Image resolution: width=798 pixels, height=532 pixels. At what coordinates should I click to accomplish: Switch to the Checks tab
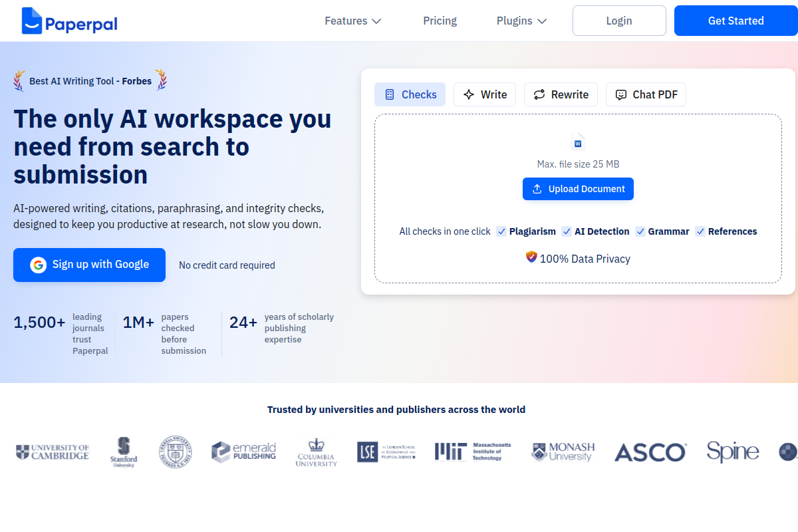coord(410,94)
